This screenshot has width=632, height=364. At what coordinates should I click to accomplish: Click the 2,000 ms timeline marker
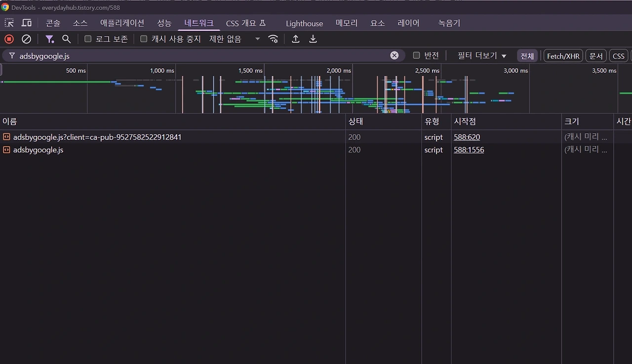tap(339, 71)
